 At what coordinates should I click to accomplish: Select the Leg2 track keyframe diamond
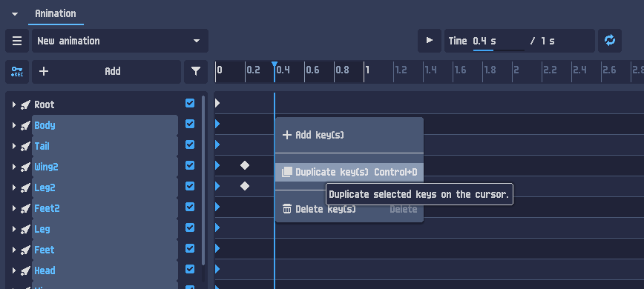point(245,186)
